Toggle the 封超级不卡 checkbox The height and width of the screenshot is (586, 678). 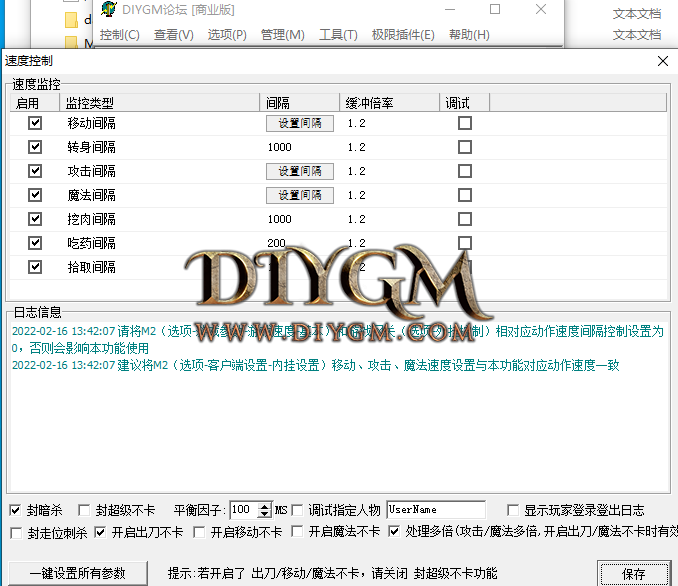[x=84, y=510]
